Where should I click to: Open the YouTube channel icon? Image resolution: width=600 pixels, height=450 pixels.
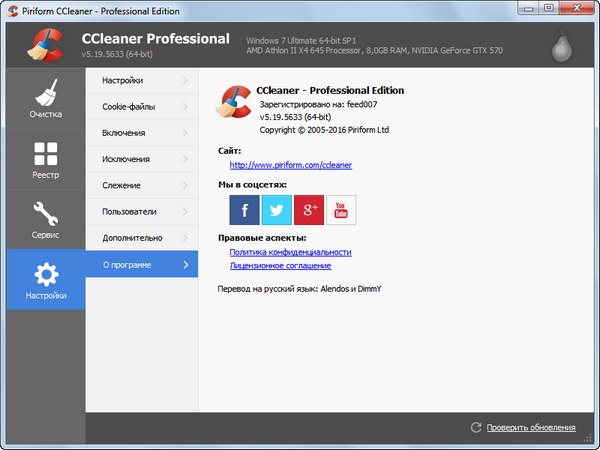point(340,209)
